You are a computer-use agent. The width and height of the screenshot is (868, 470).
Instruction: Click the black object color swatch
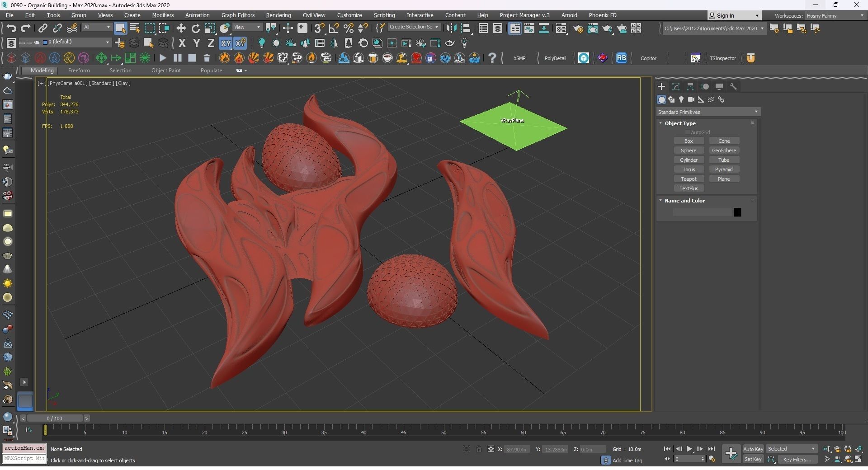click(737, 212)
